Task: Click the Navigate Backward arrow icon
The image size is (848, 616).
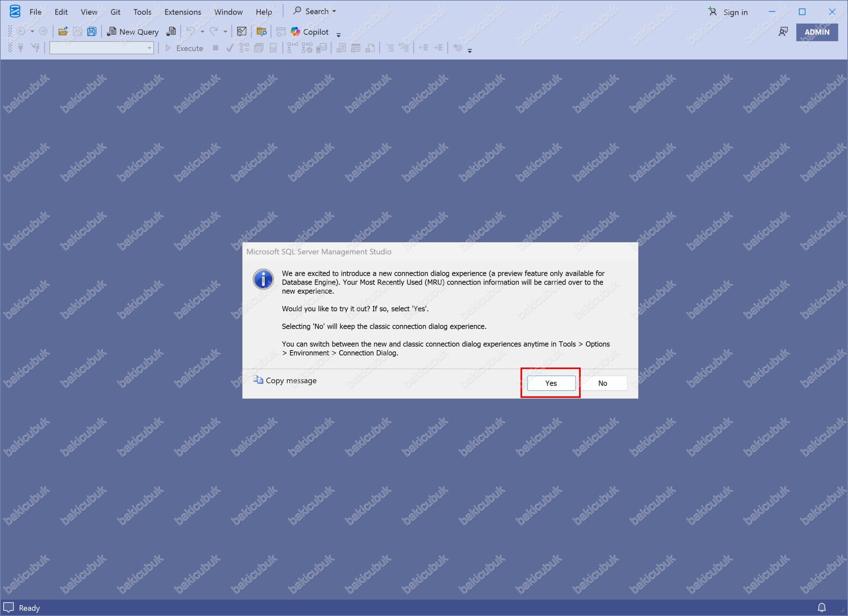Action: coord(22,31)
